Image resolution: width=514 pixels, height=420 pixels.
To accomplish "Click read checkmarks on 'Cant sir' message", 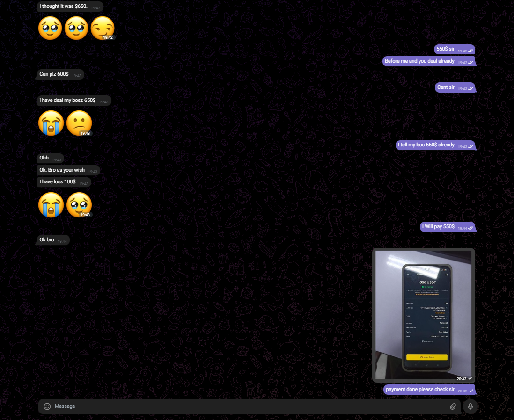I will point(470,88).
